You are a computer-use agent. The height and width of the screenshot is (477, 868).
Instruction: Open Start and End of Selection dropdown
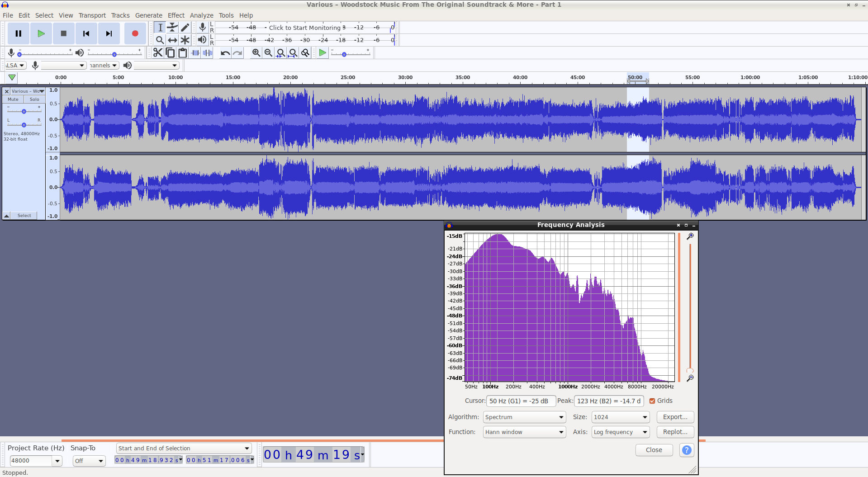[x=184, y=448]
